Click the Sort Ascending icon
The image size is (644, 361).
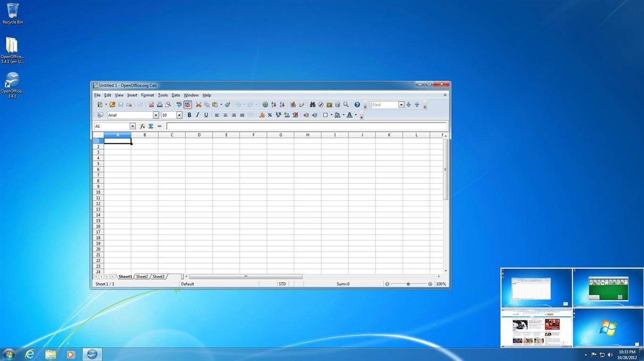click(273, 105)
